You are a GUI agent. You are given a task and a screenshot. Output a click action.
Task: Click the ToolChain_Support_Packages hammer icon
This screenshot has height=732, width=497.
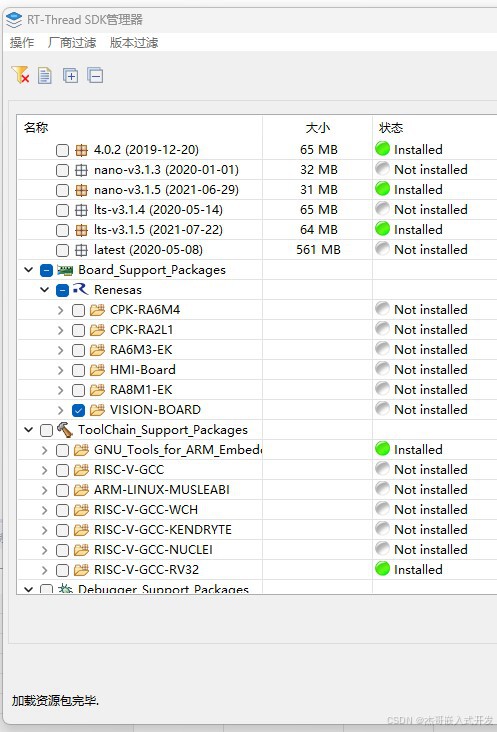(x=65, y=429)
